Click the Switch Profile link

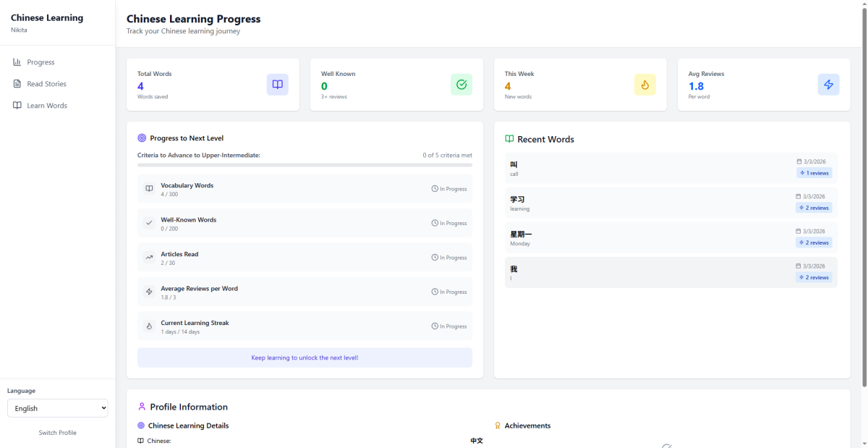[x=57, y=433]
